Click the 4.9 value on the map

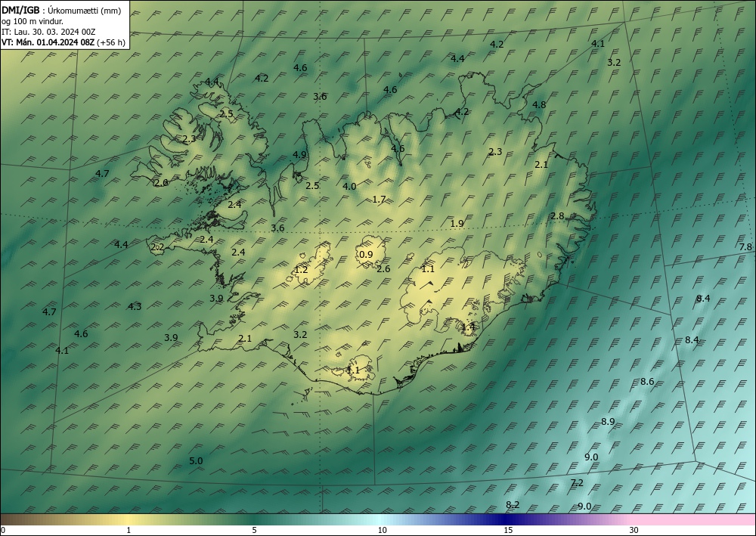click(x=299, y=155)
